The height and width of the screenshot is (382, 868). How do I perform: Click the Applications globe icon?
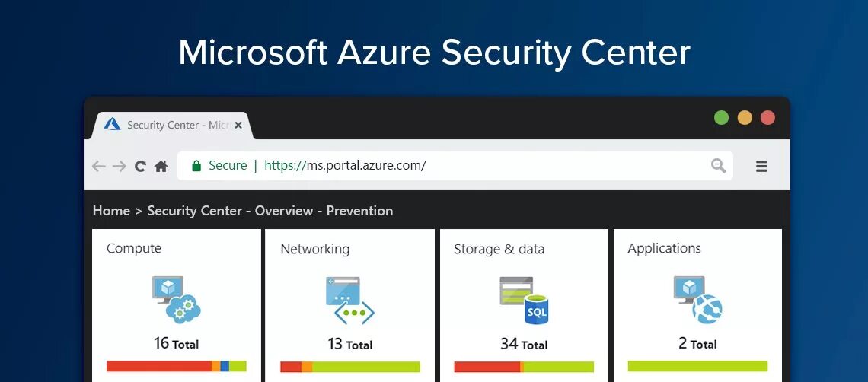coord(697,299)
